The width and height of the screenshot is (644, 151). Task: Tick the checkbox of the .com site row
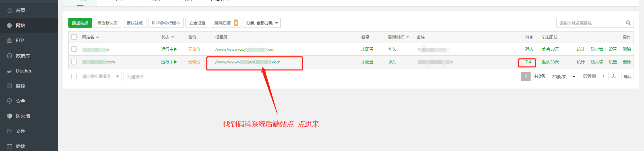74,62
